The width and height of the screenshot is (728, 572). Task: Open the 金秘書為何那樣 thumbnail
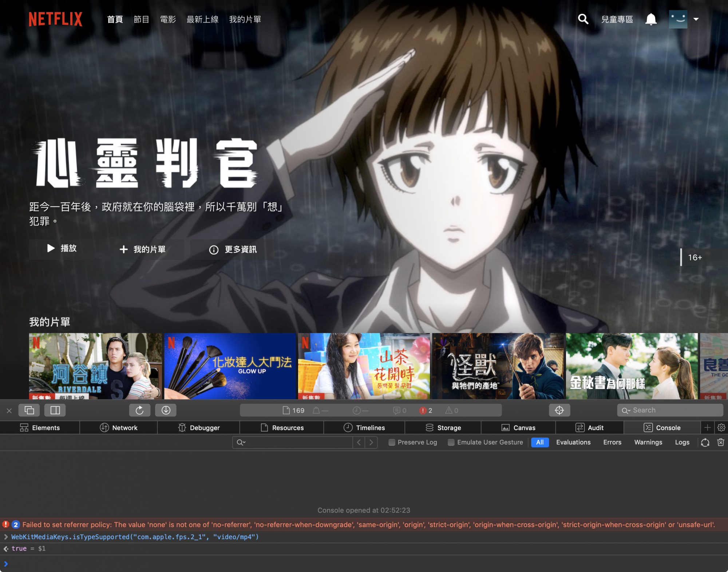tap(632, 366)
